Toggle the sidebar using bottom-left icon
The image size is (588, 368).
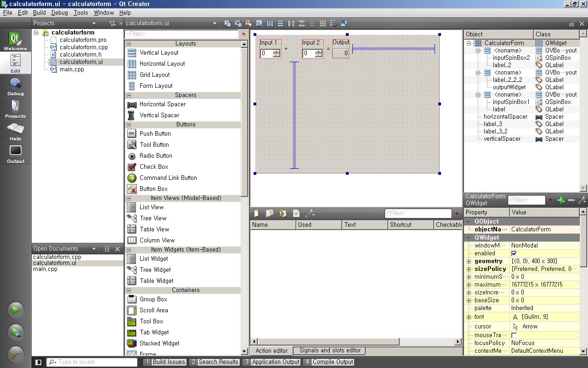click(39, 362)
